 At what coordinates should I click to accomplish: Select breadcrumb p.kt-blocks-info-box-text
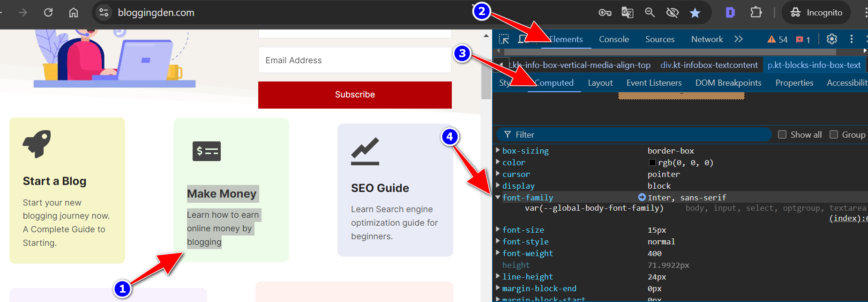click(x=814, y=65)
